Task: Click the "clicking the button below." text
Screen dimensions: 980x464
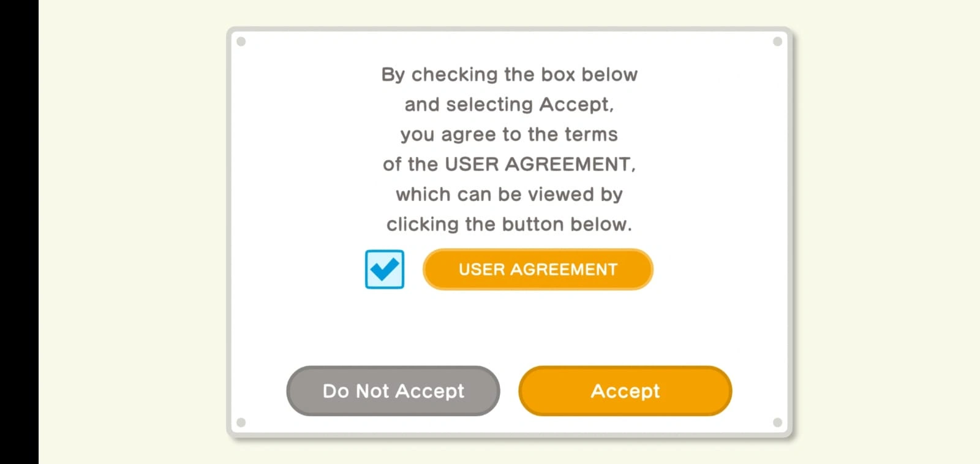Action: tap(509, 224)
